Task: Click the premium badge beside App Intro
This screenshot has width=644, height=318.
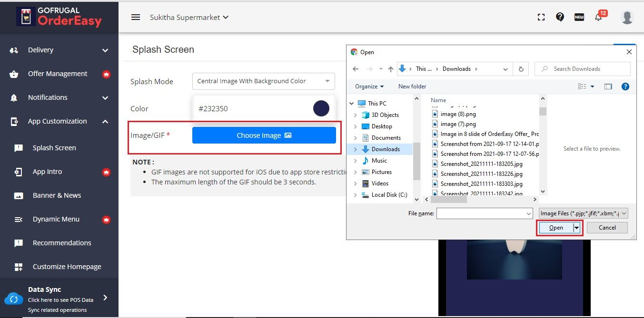Action: point(106,172)
